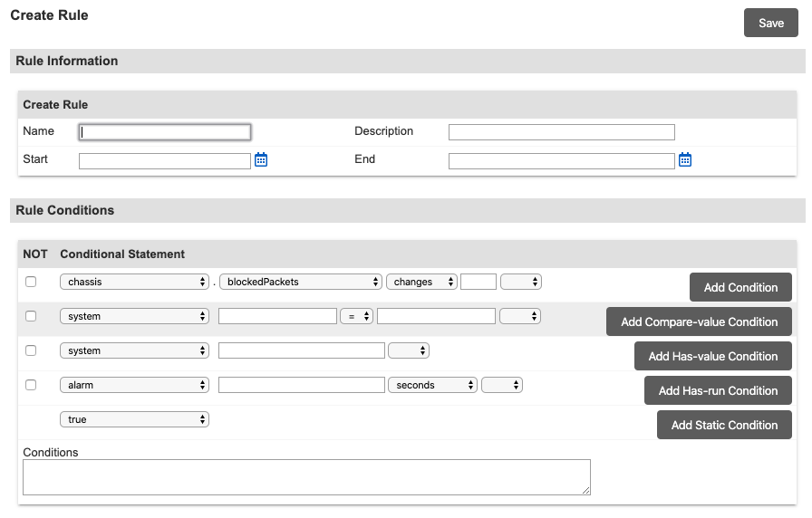
Task: Click Add Compare-value Condition button
Action: click(x=699, y=321)
